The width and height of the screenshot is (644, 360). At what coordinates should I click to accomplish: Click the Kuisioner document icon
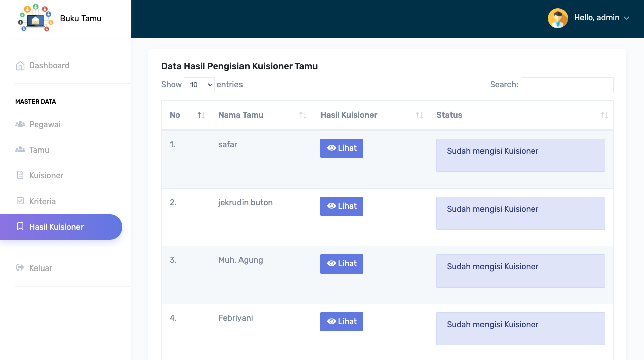point(20,175)
